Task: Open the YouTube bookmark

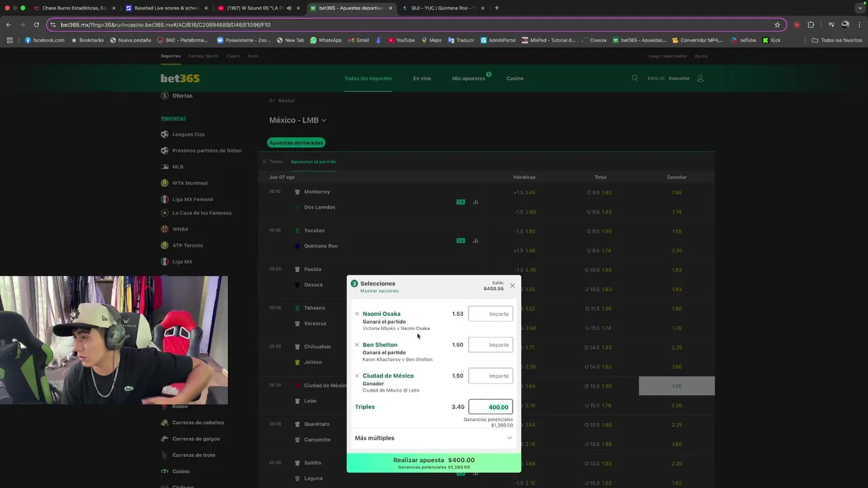Action: point(401,40)
